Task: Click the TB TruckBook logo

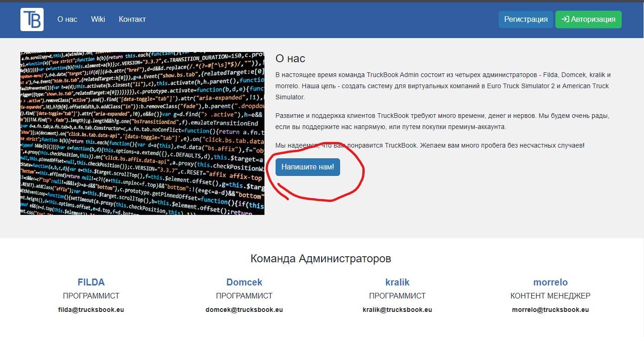Action: point(32,19)
